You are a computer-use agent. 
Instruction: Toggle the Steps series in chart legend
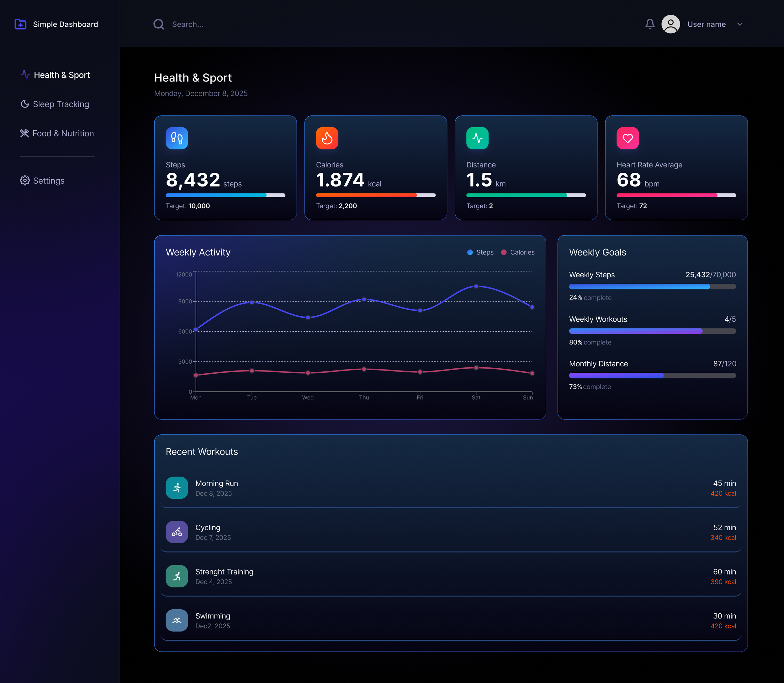(480, 252)
